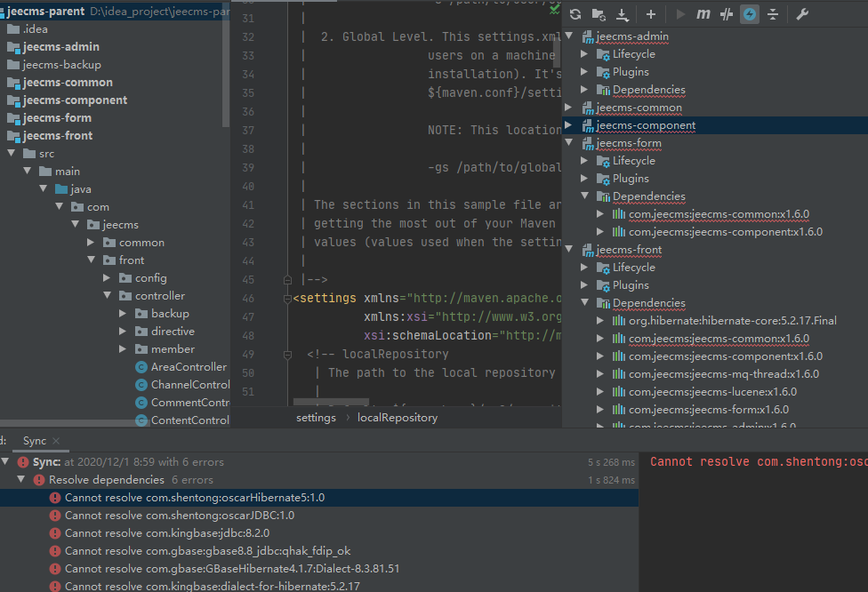The image size is (868, 592).
Task: Open Execute Maven Goal dialog
Action: click(x=703, y=14)
